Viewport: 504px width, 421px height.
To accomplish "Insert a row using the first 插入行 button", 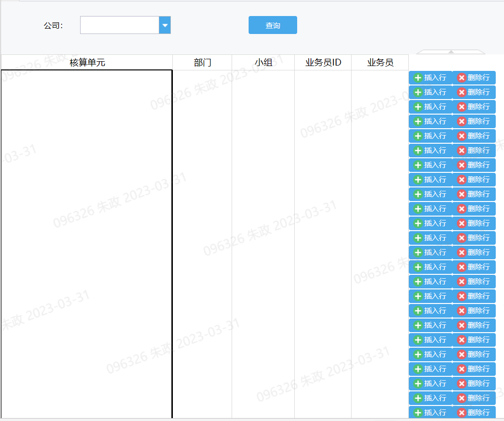I will (x=430, y=78).
